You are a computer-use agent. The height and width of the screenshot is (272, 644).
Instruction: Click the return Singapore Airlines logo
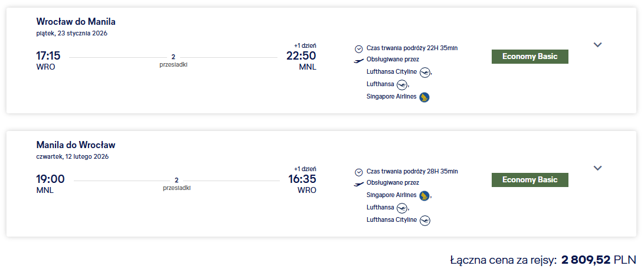coord(424,195)
